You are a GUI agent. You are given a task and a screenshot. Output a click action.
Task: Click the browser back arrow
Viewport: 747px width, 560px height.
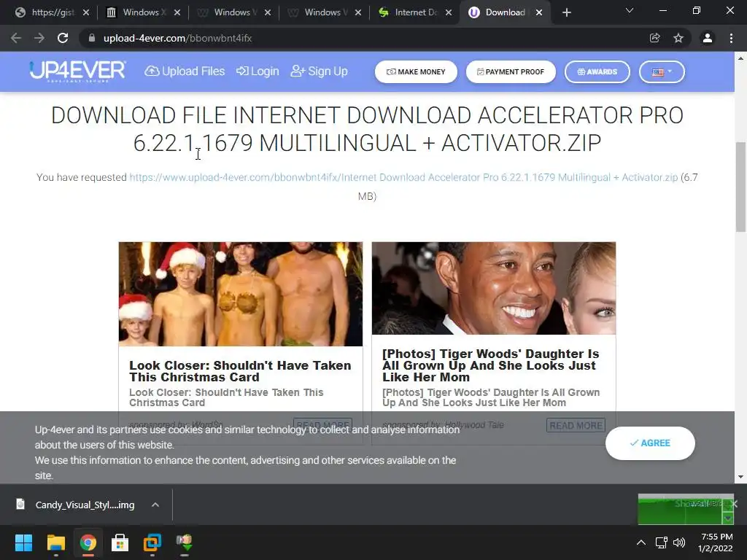click(16, 38)
